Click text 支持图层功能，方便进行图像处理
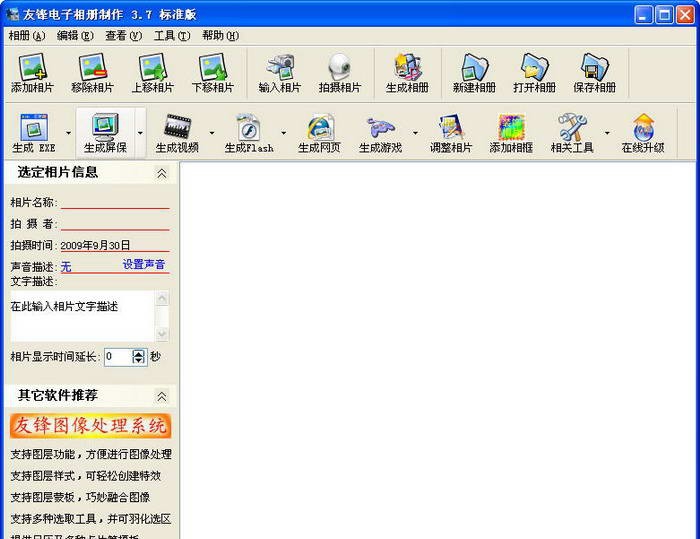Viewport: 700px width, 539px height. (x=91, y=454)
